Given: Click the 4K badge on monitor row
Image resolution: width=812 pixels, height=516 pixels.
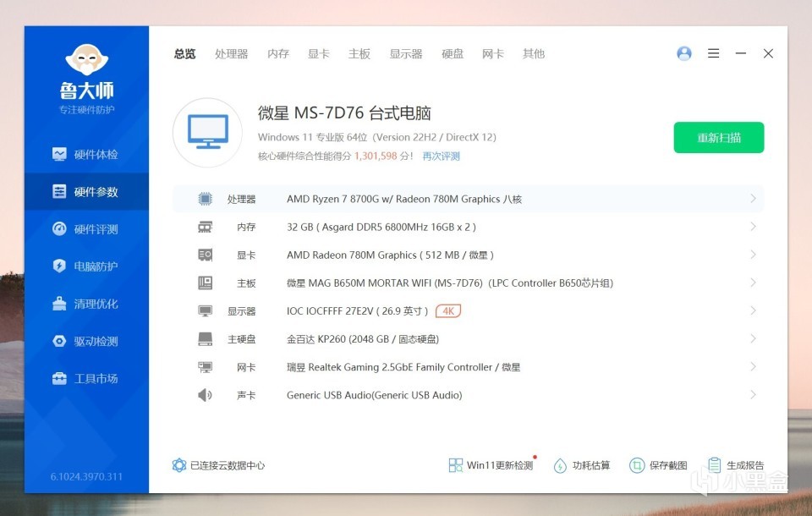Looking at the screenshot, I should (448, 310).
